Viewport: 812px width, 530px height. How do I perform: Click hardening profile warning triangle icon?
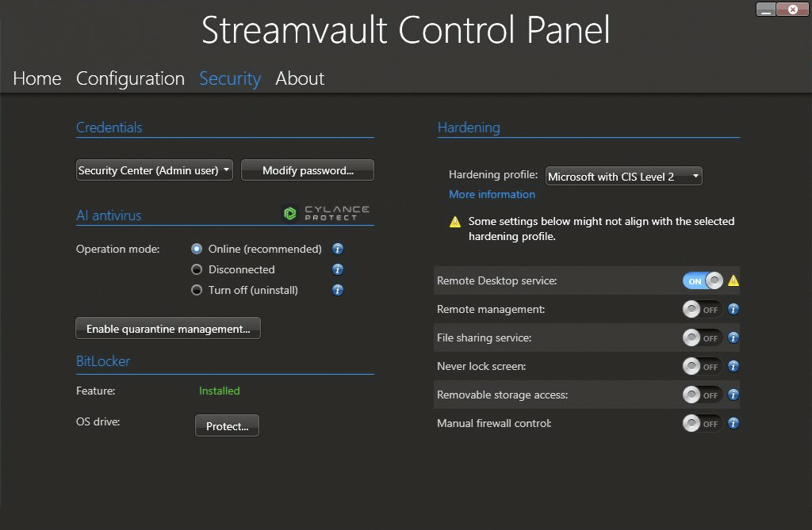pyautogui.click(x=454, y=222)
